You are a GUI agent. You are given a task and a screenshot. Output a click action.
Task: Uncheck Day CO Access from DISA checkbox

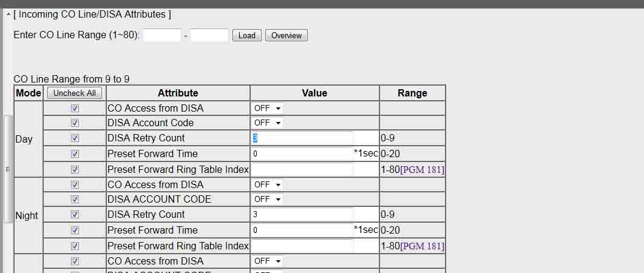tap(75, 108)
